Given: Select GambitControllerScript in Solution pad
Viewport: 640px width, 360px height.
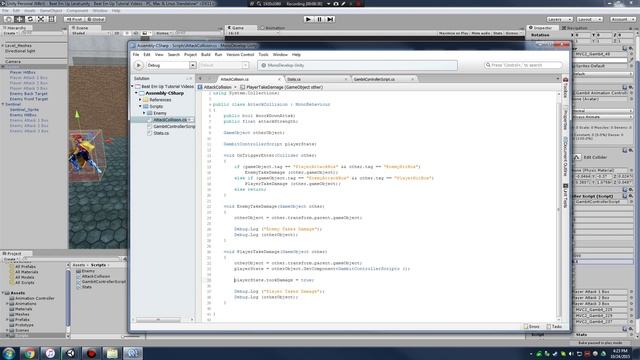Looking at the screenshot, I should (171, 126).
